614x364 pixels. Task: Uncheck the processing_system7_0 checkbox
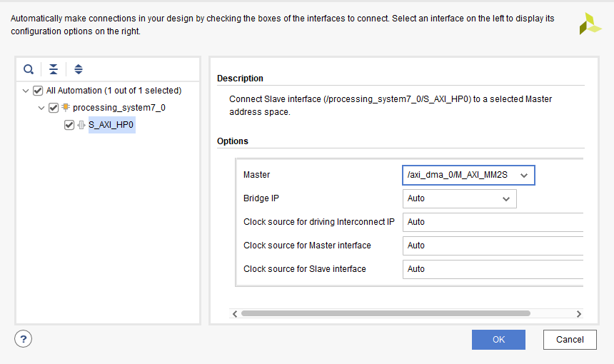(54, 108)
